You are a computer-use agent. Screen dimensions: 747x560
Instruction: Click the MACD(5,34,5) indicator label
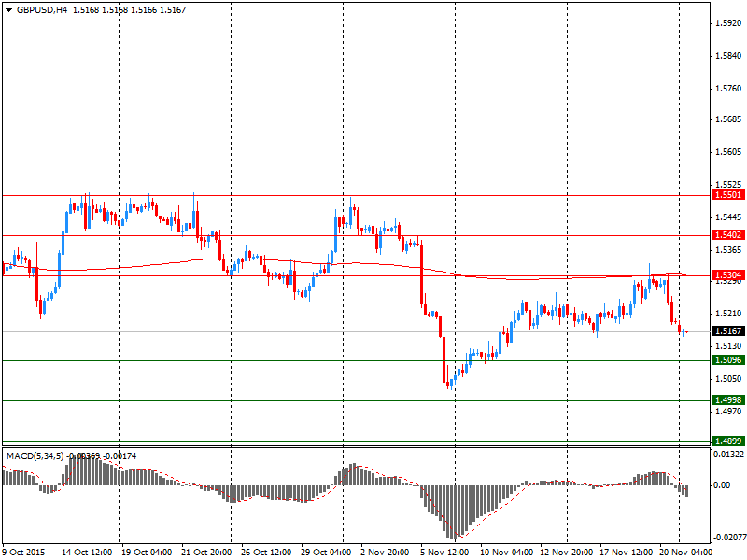35,456
